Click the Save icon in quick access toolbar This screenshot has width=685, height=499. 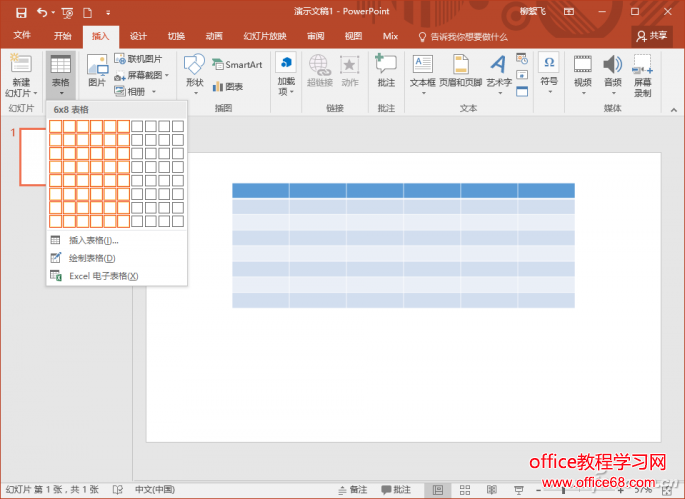click(16, 12)
